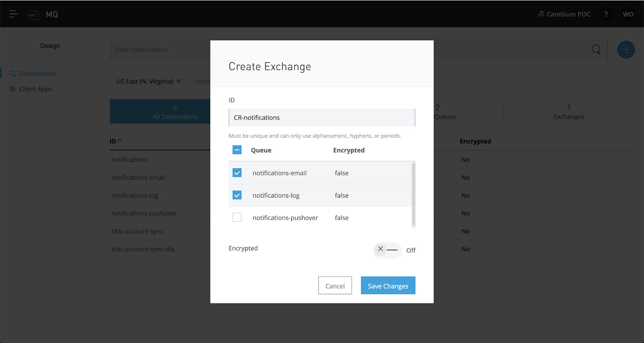Viewport: 644px width, 343px height.
Task: Click the MQ logo icon
Action: [33, 15]
